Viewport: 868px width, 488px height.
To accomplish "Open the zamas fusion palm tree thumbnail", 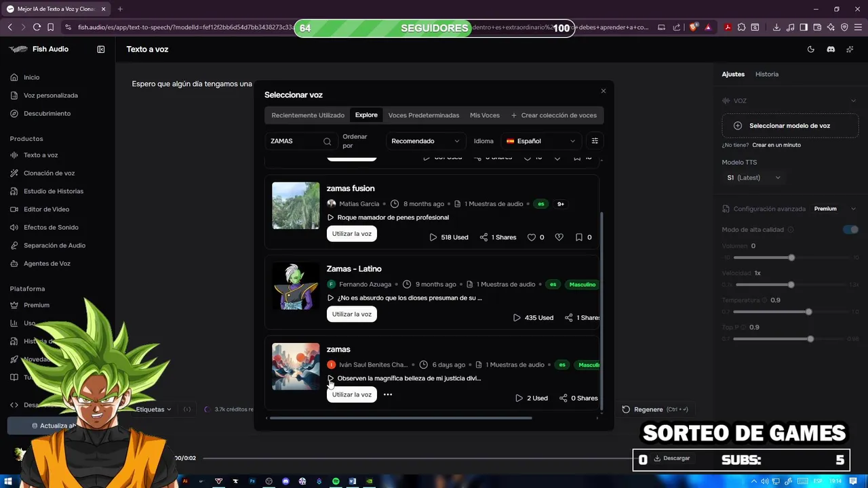I will tap(296, 205).
